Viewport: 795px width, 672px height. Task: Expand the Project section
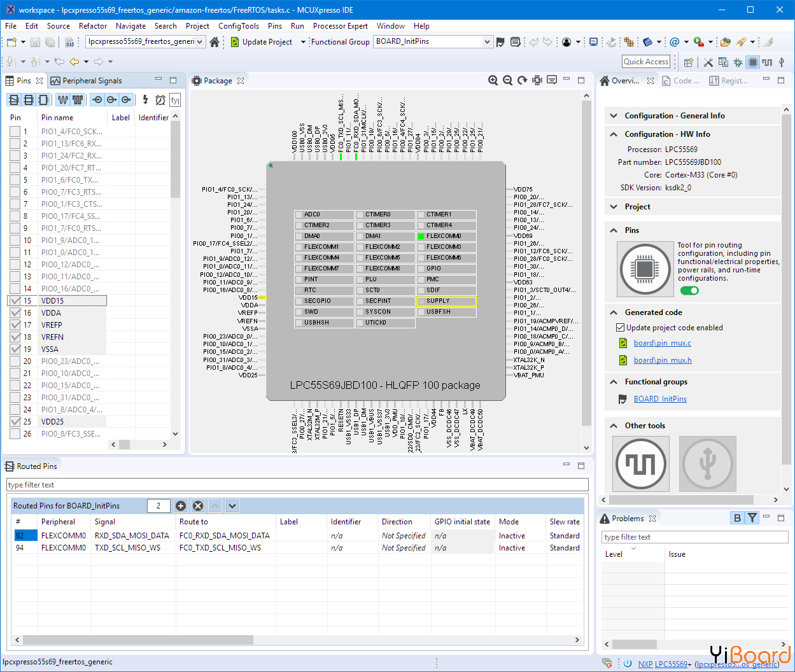pos(614,207)
